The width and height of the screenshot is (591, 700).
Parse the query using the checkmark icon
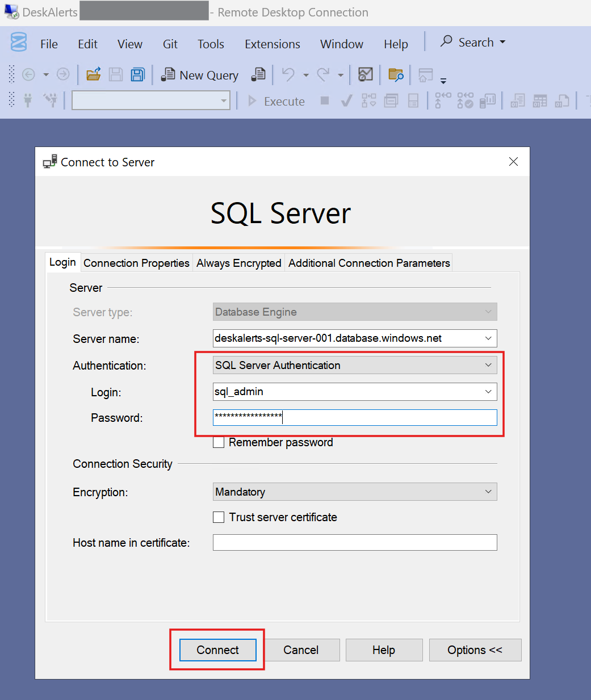click(346, 100)
